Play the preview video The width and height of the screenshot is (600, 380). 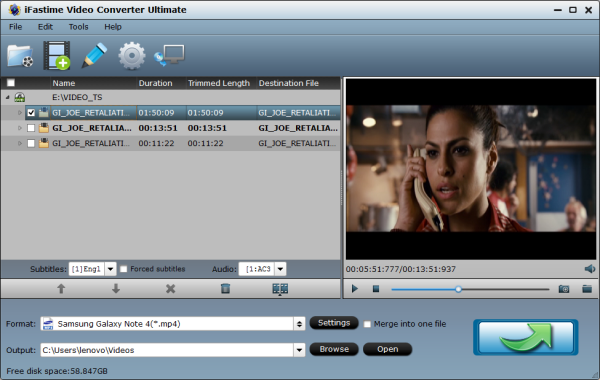[x=355, y=289]
